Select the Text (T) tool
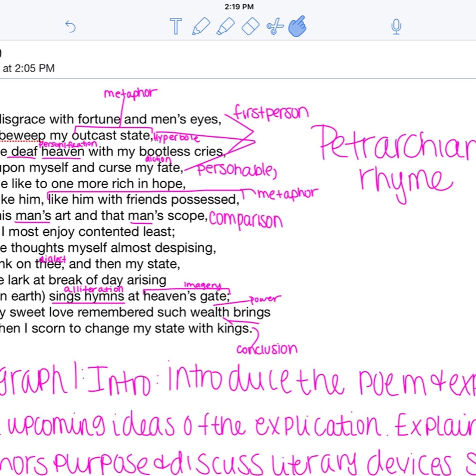 tap(176, 26)
